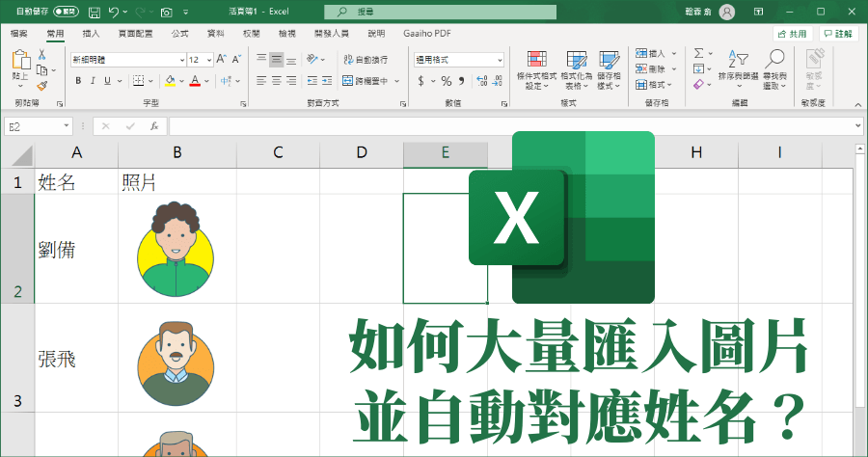The width and height of the screenshot is (868, 457).
Task: Apply yellow fill color to cell
Action: (170, 81)
